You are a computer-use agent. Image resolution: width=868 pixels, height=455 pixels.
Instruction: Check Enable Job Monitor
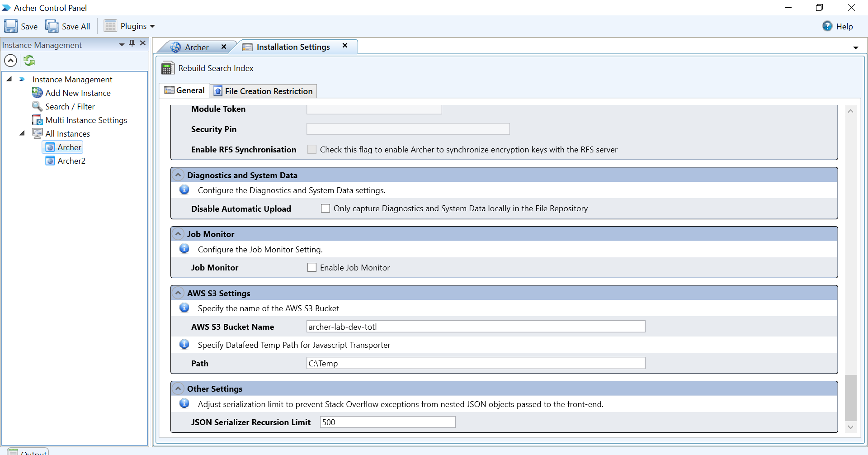[x=312, y=267]
